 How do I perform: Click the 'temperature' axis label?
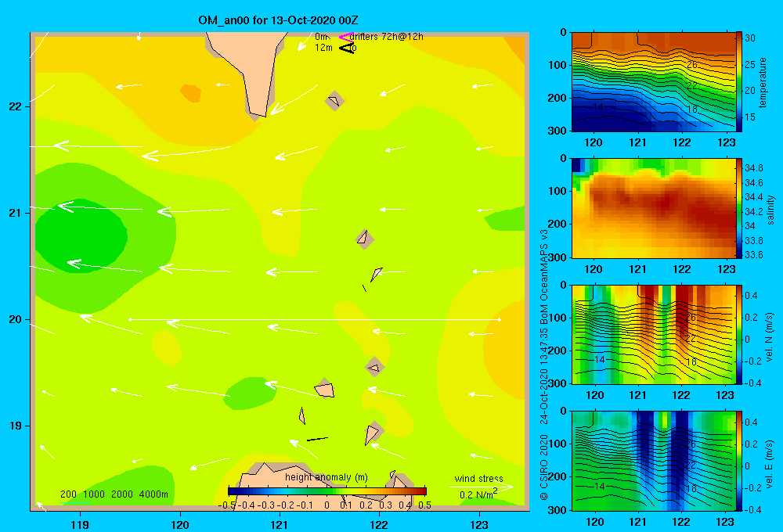[x=763, y=82]
